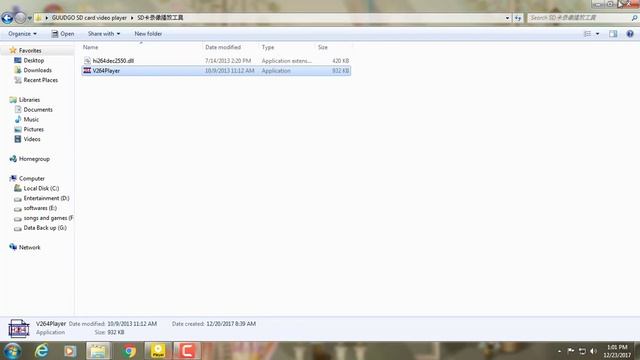
Task: Click GUUDGO SD card video player breadcrumb
Action: tap(89, 18)
